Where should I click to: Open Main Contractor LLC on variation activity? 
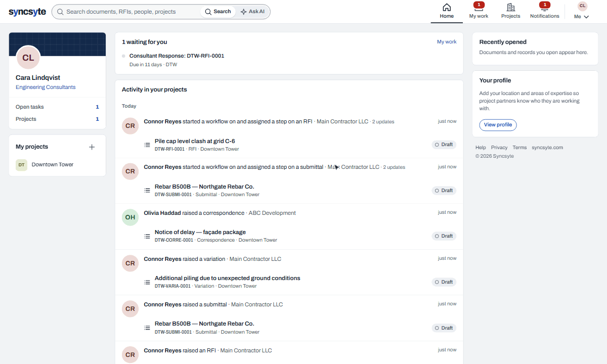pos(255,259)
